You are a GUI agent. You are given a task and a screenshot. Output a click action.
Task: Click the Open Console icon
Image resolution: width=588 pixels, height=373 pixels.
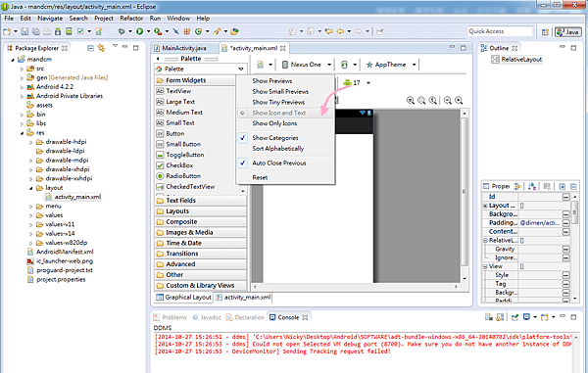click(545, 317)
